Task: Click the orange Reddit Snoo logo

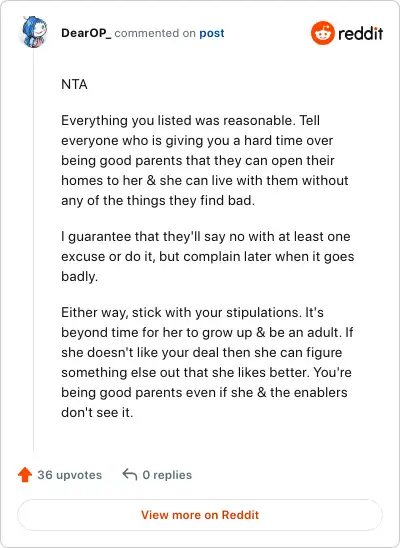Action: click(322, 33)
